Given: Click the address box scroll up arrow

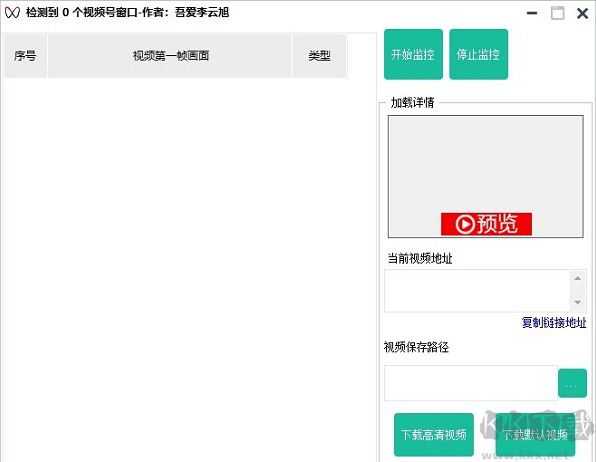Looking at the screenshot, I should pyautogui.click(x=578, y=278).
